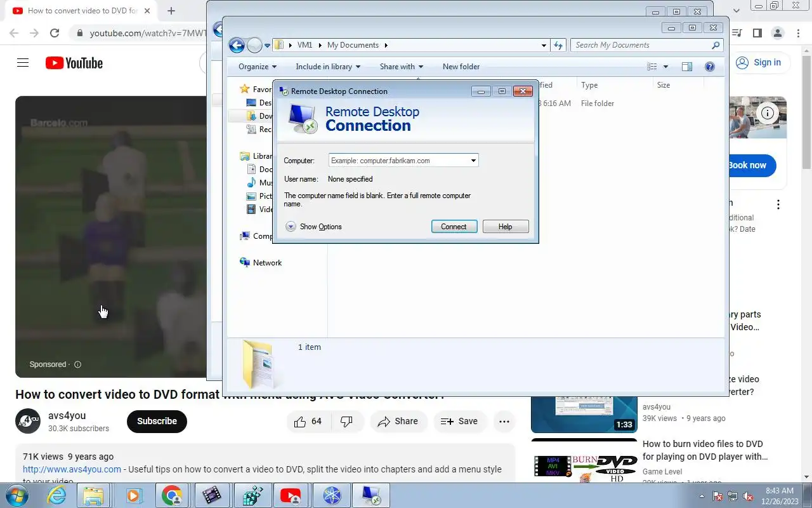
Task: Open the Include in library menu
Action: coord(328,67)
